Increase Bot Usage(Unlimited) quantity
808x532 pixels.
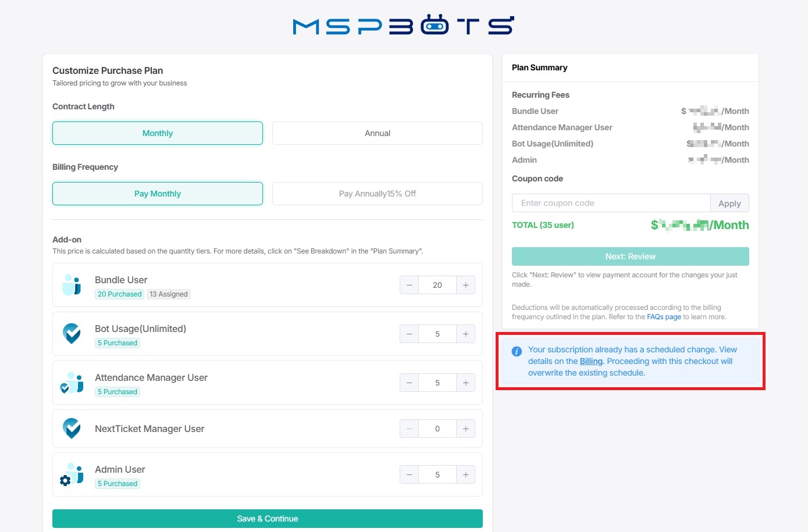tap(466, 334)
